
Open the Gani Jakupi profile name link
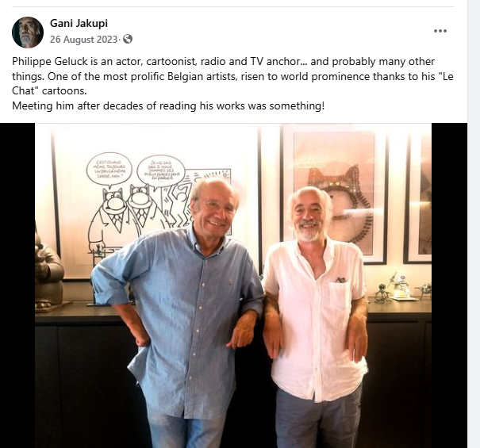pos(79,23)
